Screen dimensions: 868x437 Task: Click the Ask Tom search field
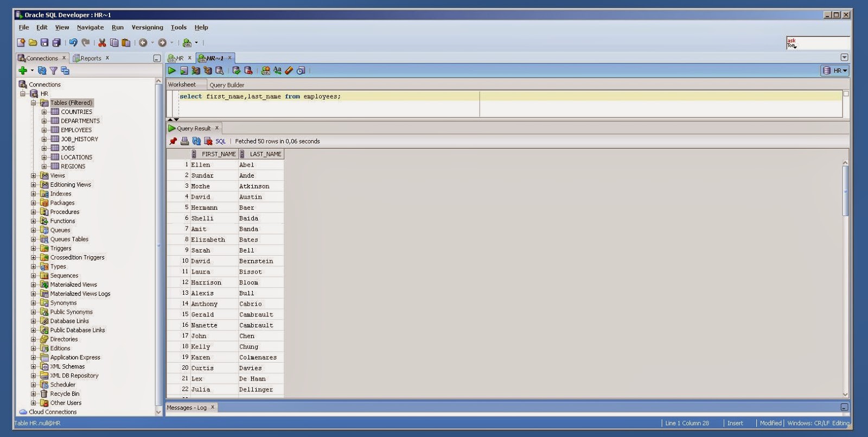[818, 43]
